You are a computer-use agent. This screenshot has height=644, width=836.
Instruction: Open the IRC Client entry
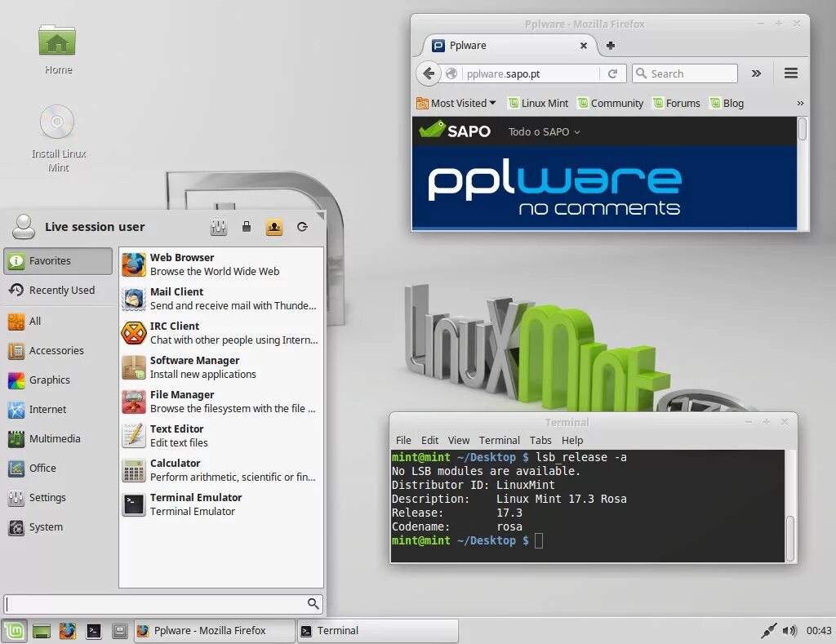point(220,333)
